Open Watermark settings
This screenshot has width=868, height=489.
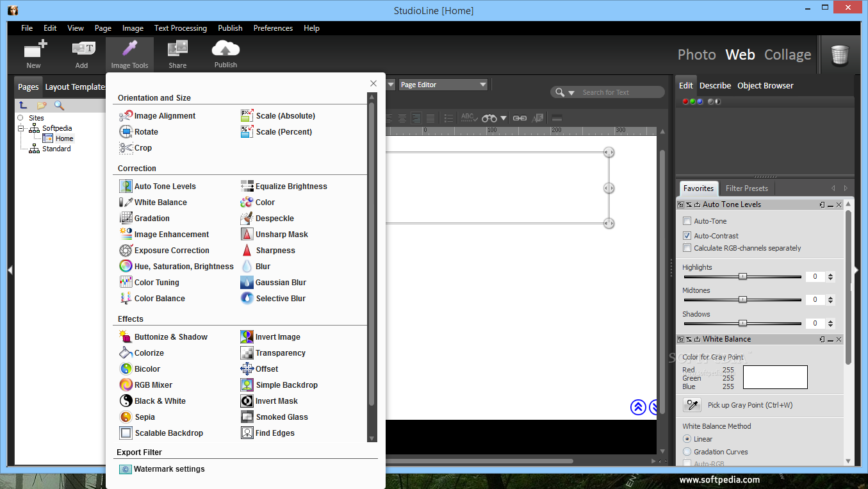point(162,469)
